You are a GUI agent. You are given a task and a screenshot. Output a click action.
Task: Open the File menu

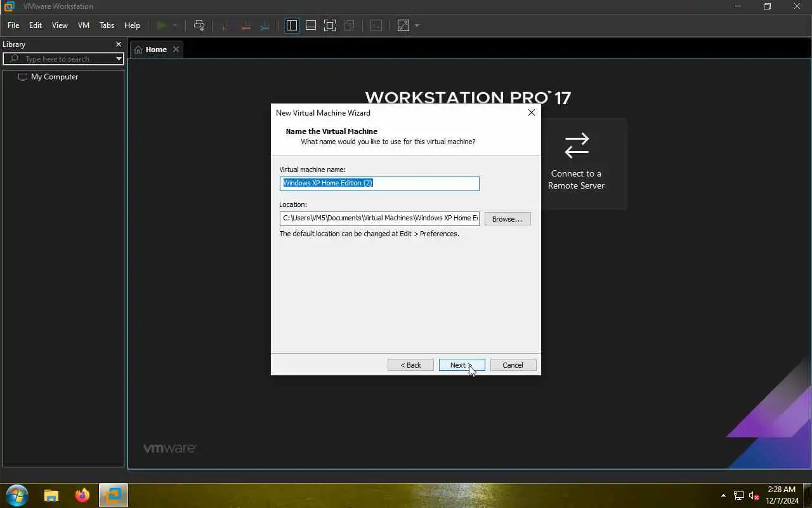[x=13, y=25]
